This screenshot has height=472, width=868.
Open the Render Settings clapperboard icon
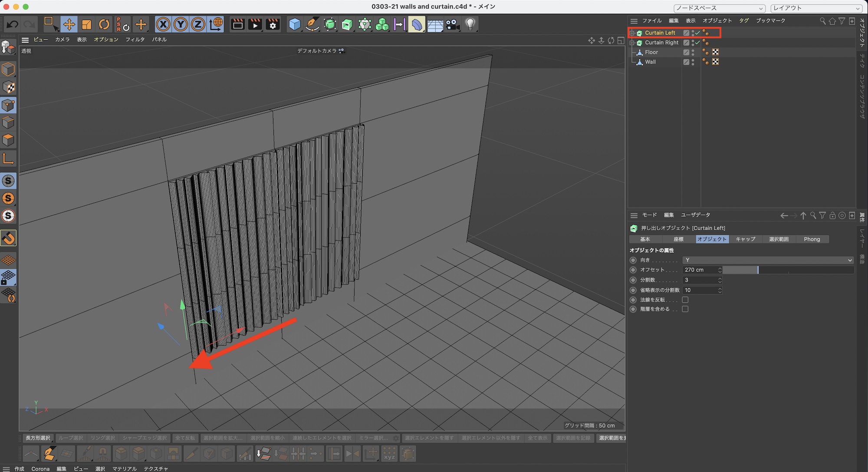pyautogui.click(x=273, y=24)
